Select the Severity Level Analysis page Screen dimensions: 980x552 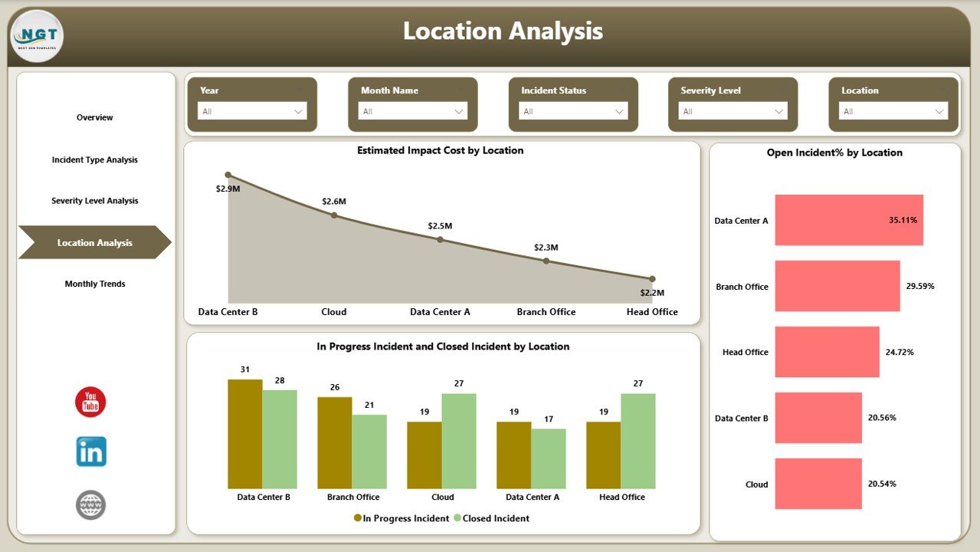(94, 200)
